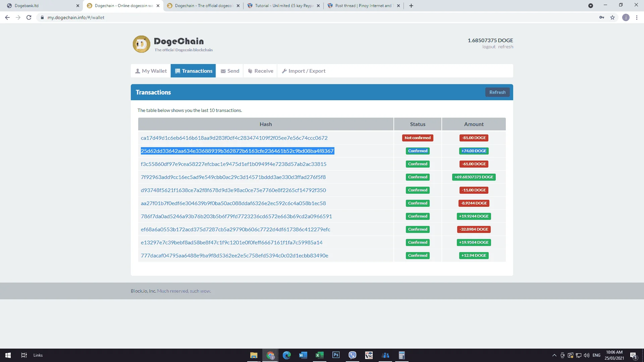Open Chrome three-dot menu
Viewport: 644px width, 362px height.
tap(637, 17)
